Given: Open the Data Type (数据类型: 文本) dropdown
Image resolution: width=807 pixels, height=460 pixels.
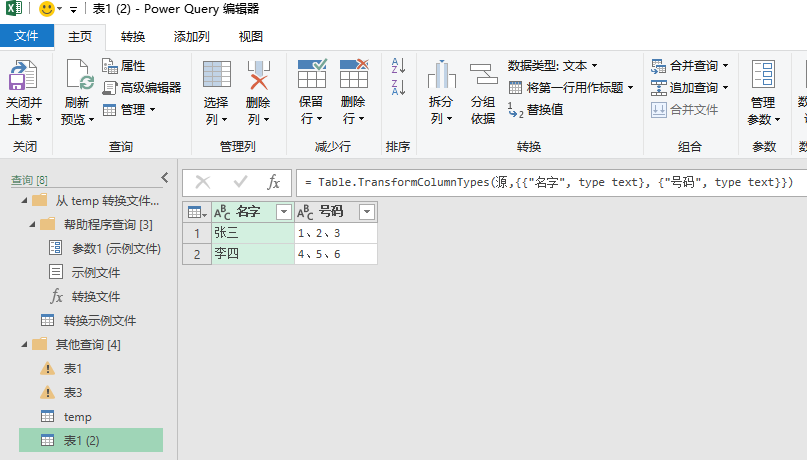Looking at the screenshot, I should [553, 66].
